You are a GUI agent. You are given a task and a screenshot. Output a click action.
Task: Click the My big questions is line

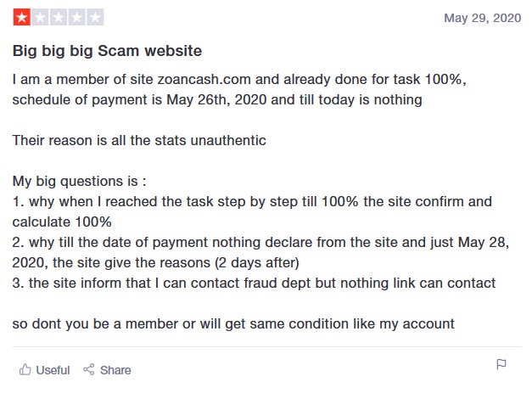coord(80,182)
